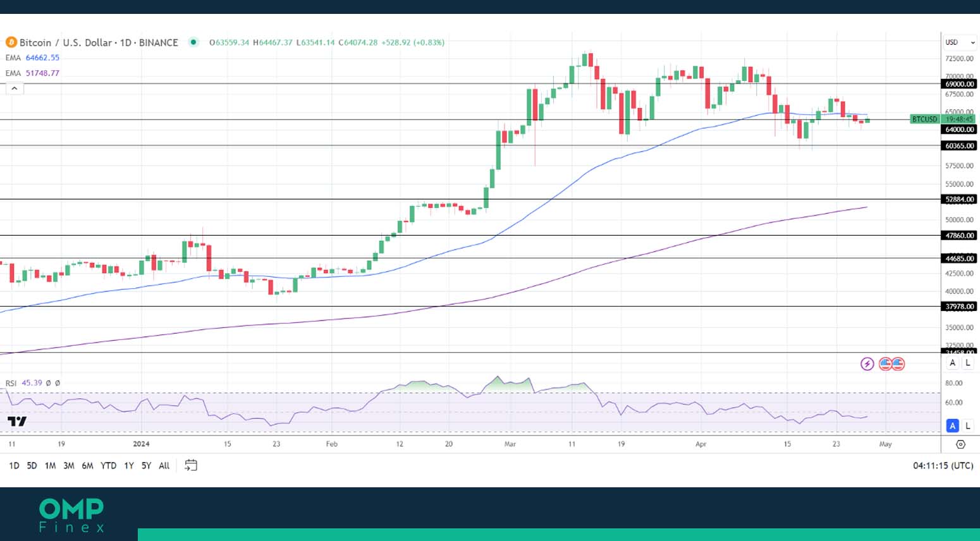Screen dimensions: 980x541
Task: Open the USD currency dropdown
Action: coord(960,42)
